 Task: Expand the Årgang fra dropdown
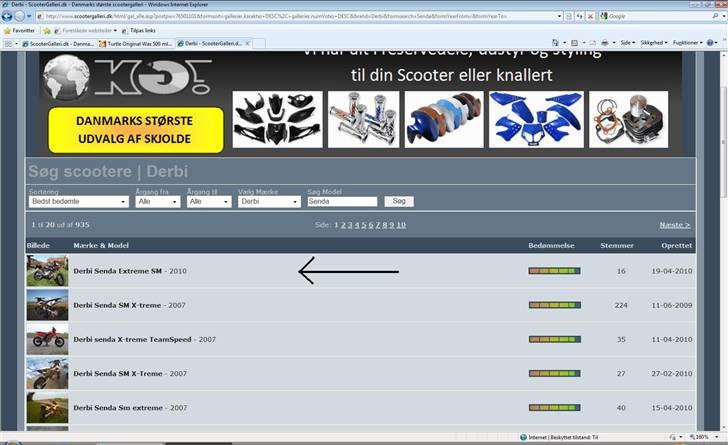157,201
